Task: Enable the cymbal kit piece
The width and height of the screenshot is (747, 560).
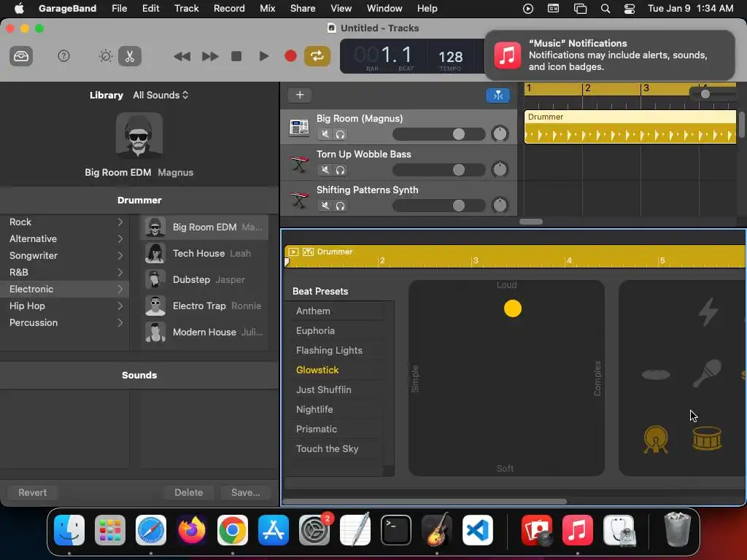Action: (x=656, y=374)
